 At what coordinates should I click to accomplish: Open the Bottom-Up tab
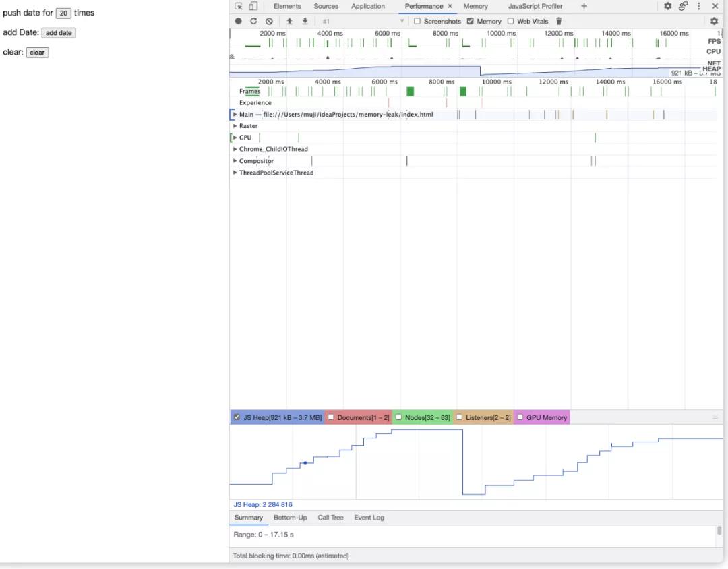pos(290,518)
